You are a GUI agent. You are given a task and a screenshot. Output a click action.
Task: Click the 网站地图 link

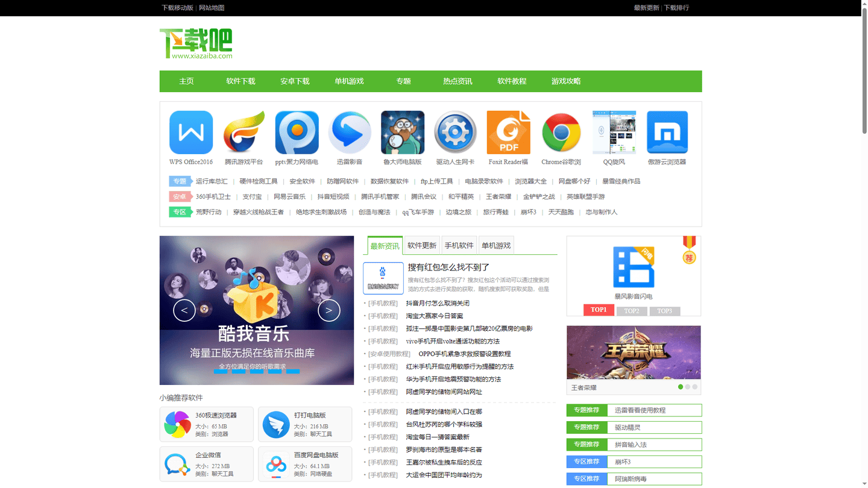click(212, 8)
